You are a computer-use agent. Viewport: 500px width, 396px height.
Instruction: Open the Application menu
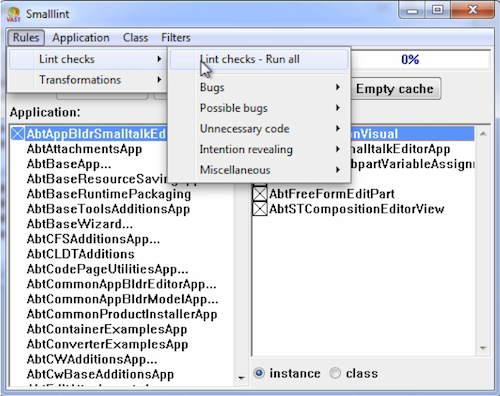pyautogui.click(x=81, y=38)
